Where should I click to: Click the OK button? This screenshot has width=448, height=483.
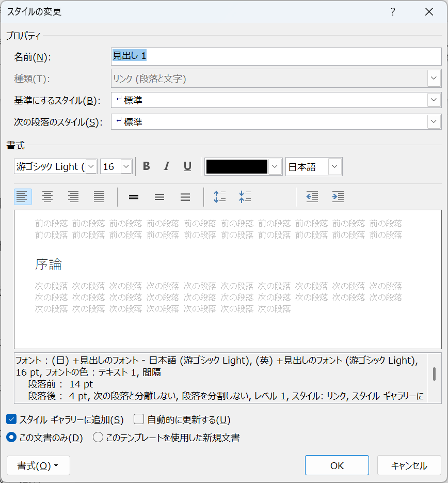pos(337,465)
